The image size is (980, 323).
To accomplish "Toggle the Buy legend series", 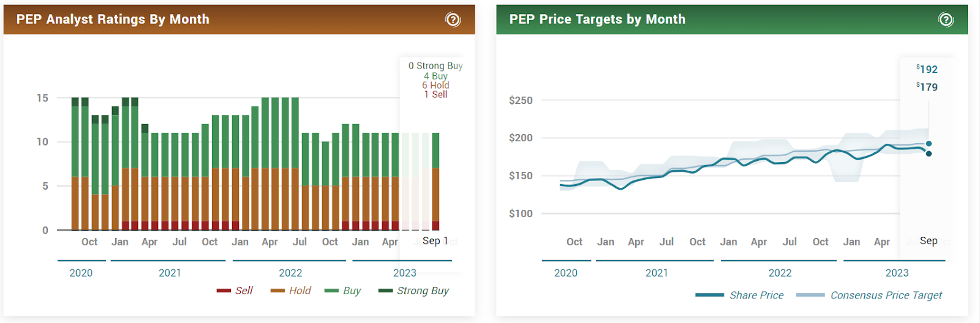I will pos(342,291).
